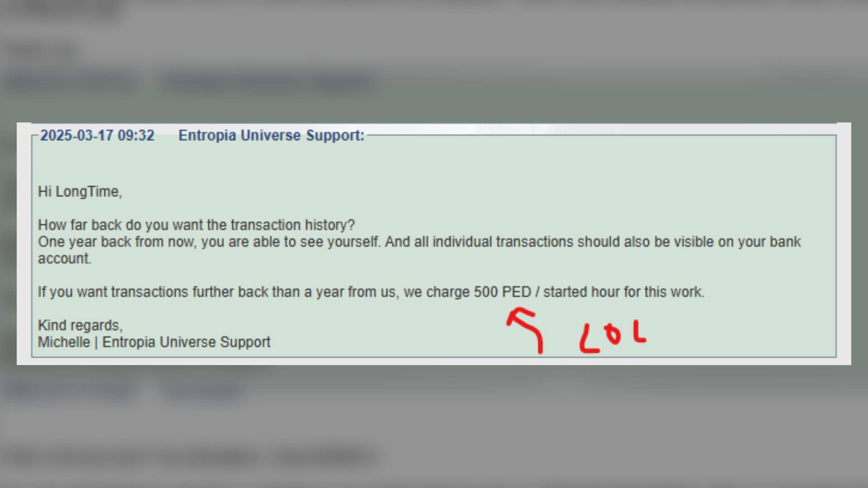Click the 500 PED charge amount
The height and width of the screenshot is (488, 868).
(502, 292)
